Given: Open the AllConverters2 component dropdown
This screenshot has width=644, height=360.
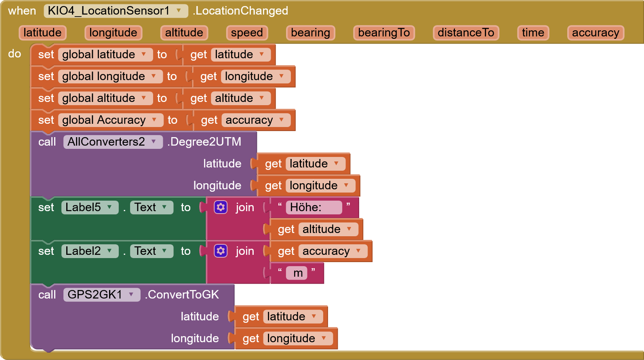Looking at the screenshot, I should click(x=154, y=142).
